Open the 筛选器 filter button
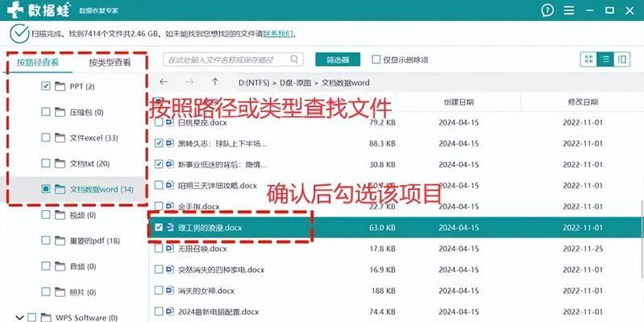Image resolution: width=644 pixels, height=322 pixels. 338,60
